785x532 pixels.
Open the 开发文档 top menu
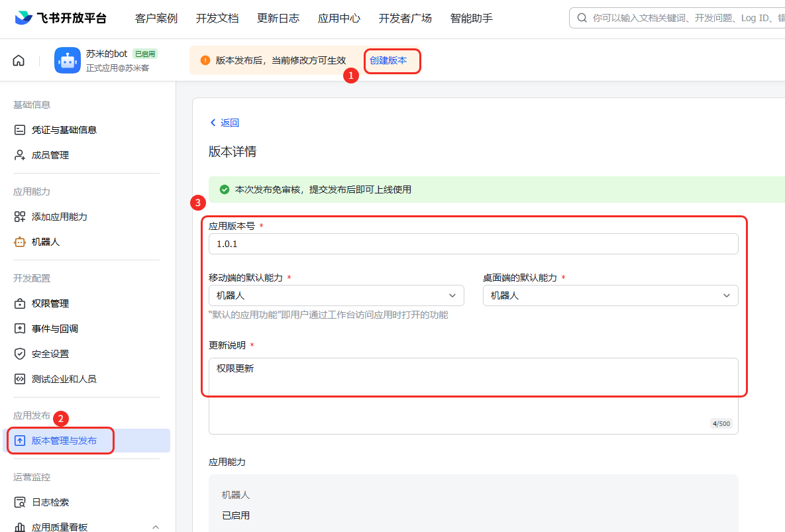[217, 18]
